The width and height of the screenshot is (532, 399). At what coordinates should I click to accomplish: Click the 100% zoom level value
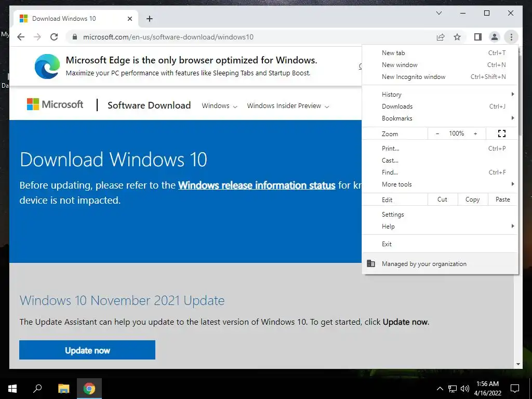point(456,134)
